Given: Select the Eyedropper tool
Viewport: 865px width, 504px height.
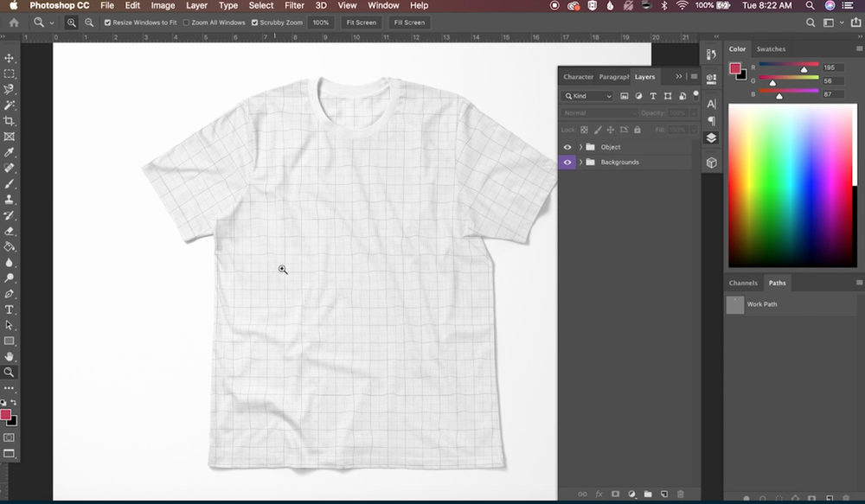Looking at the screenshot, I should click(x=9, y=152).
